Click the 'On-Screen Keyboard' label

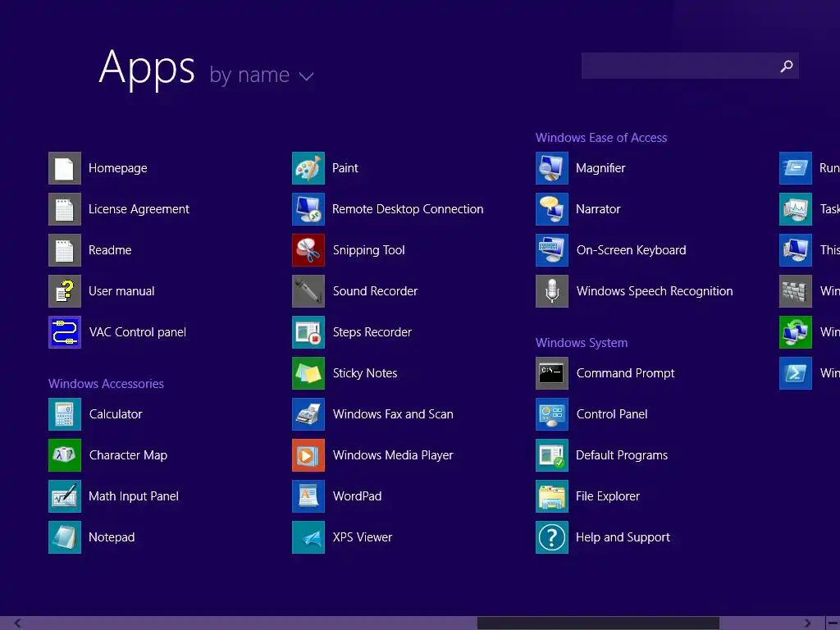pyautogui.click(x=631, y=250)
